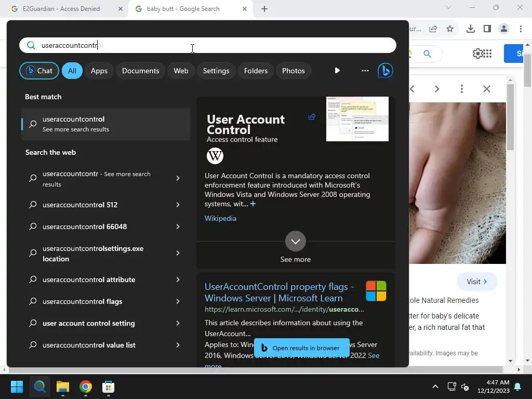
Task: Expand description with the plus sign
Action: pos(253,204)
